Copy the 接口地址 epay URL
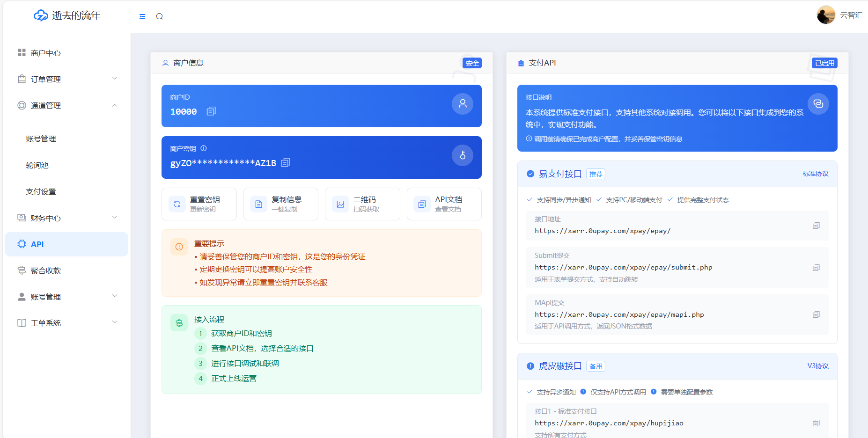The height and width of the screenshot is (438, 868). click(x=816, y=226)
